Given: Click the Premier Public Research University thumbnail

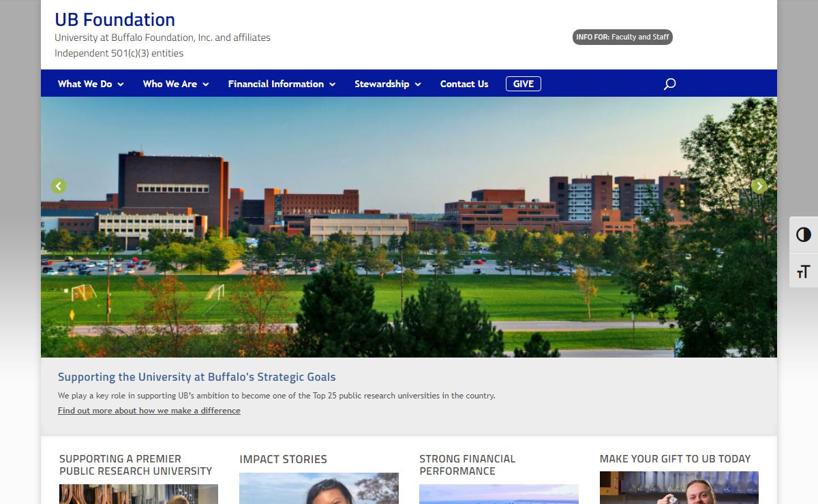Looking at the screenshot, I should point(138,494).
